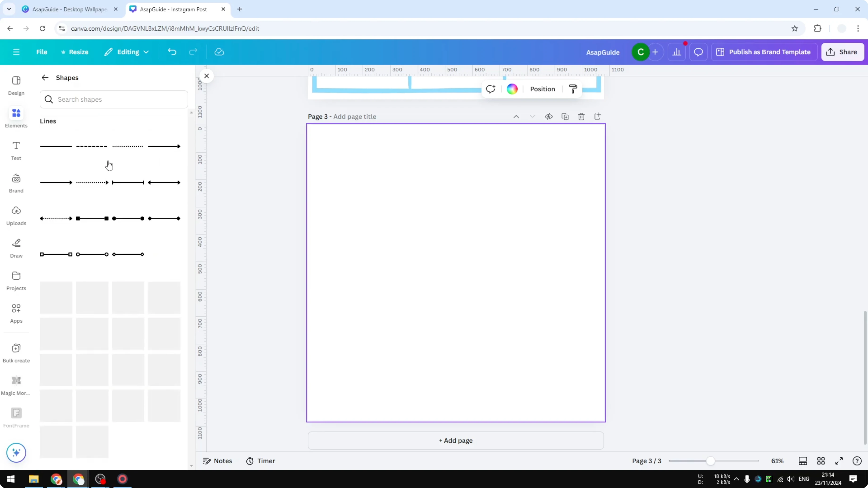Open the File menu
868x488 pixels.
[x=42, y=52]
